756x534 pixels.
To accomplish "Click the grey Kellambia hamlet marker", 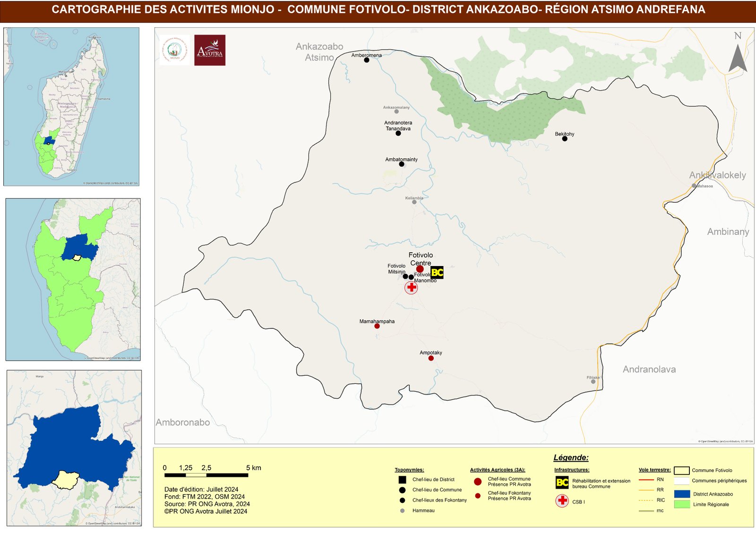I will click(414, 202).
